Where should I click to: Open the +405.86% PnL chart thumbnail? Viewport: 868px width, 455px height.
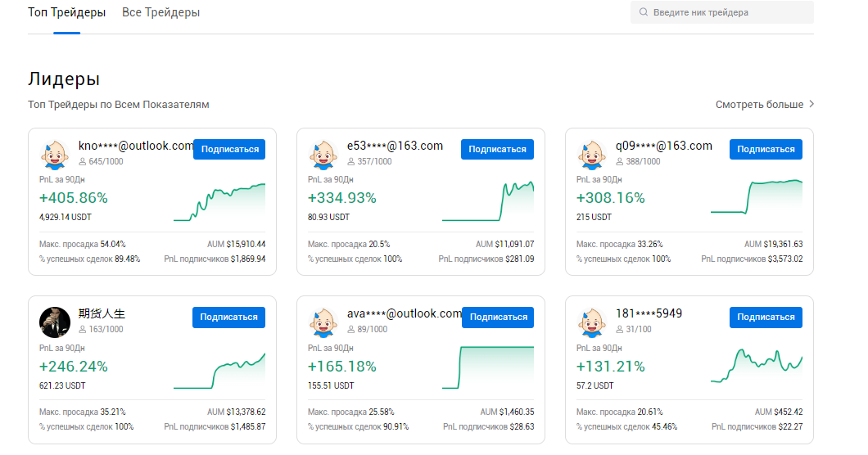pyautogui.click(x=219, y=202)
